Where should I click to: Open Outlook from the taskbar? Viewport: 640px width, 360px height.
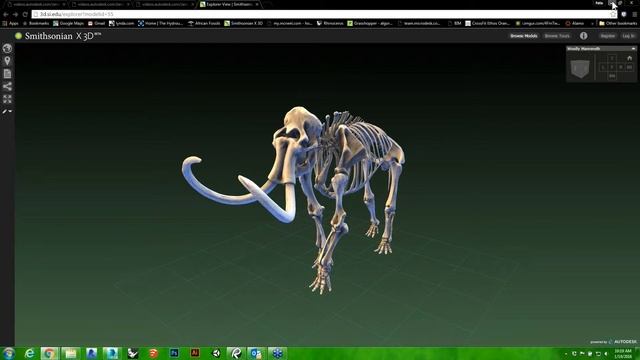(x=256, y=353)
